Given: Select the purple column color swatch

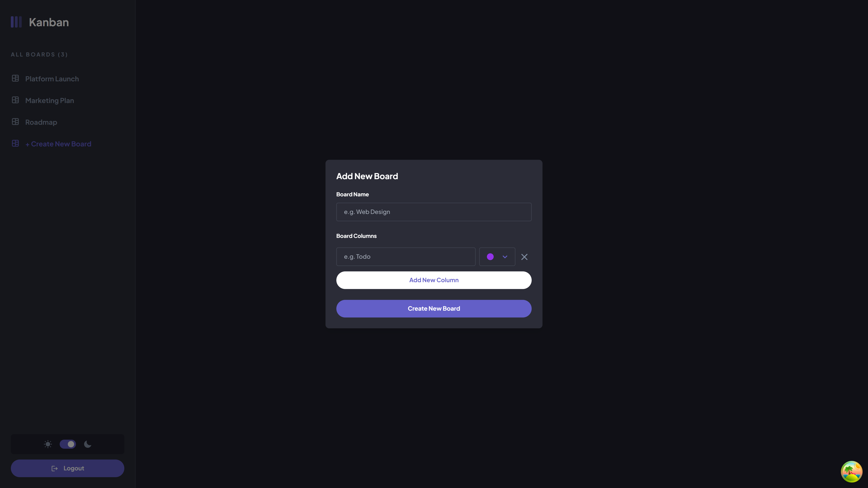Looking at the screenshot, I should click(x=490, y=256).
